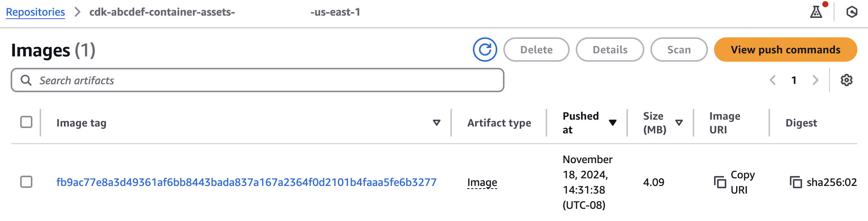Check the fb9ac77 image row checkbox
The height and width of the screenshot is (221, 868).
pos(27,182)
